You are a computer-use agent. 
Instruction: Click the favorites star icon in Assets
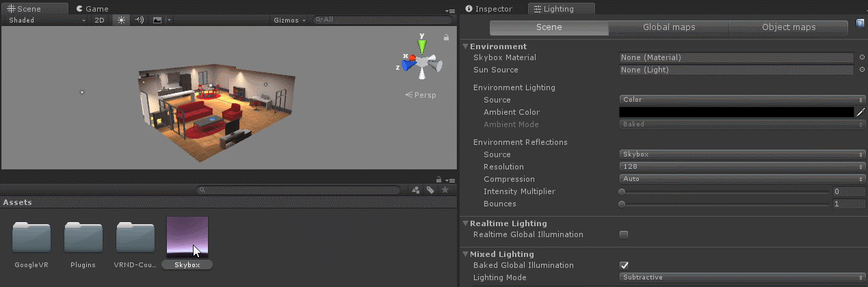(445, 190)
